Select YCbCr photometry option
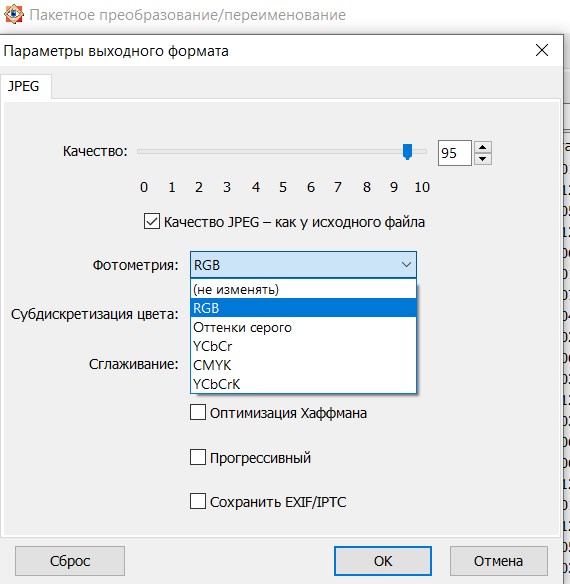This screenshot has width=570, height=584. [303, 346]
